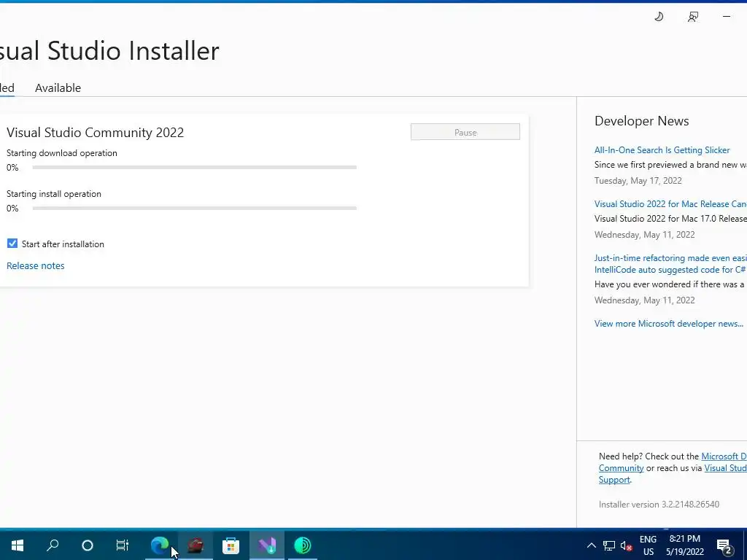Open ENG US language indicator
Viewport: 747px width, 560px height.
point(648,545)
